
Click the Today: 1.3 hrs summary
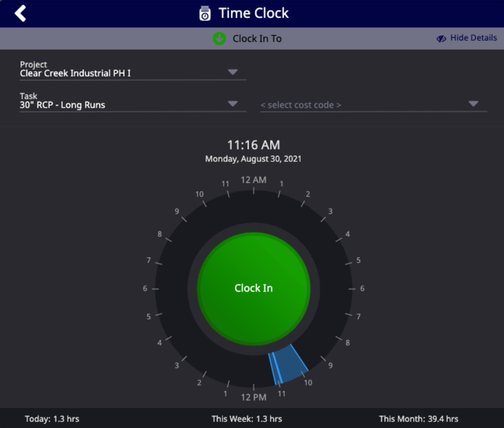click(52, 419)
